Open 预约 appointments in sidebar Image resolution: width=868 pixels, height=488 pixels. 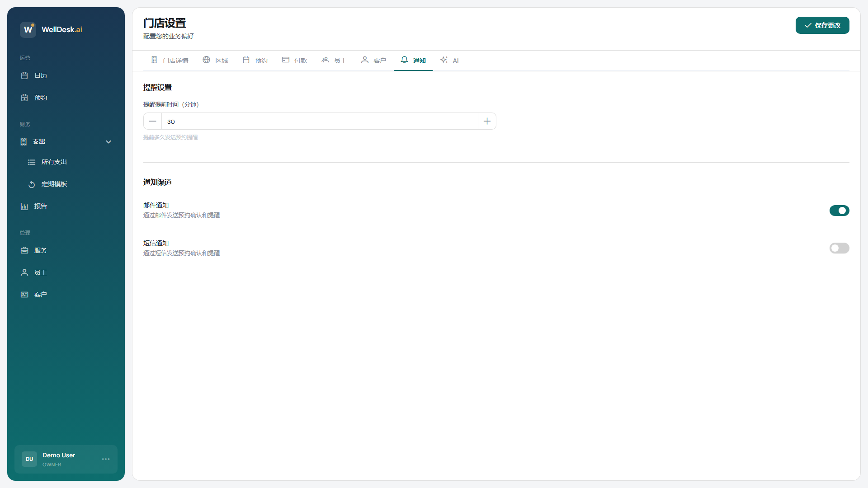(x=40, y=98)
